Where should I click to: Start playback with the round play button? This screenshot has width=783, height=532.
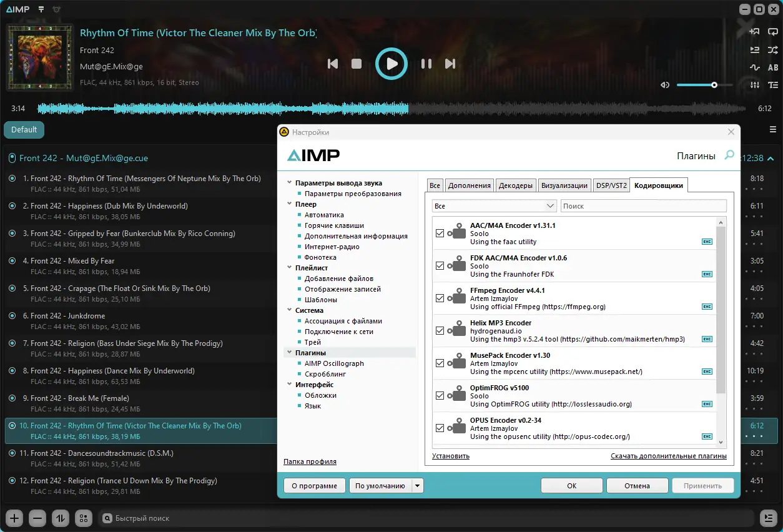point(391,64)
